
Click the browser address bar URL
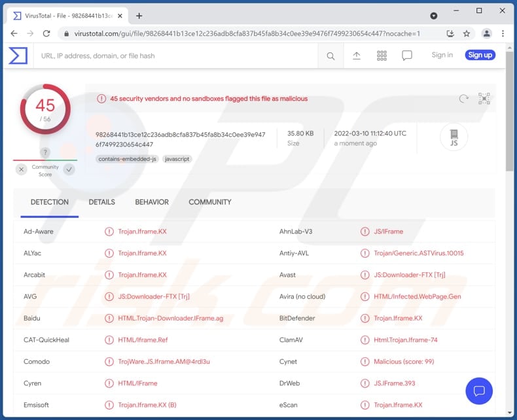point(247,33)
